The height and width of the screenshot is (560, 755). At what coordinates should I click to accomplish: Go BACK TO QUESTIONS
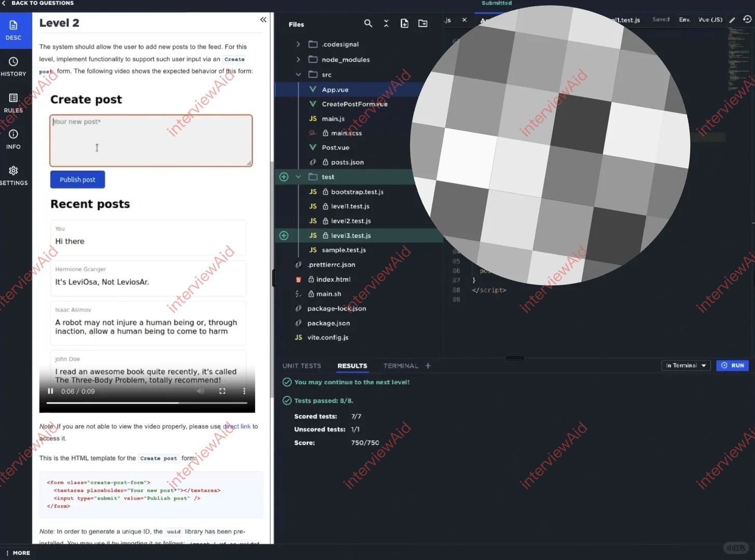pos(38,3)
